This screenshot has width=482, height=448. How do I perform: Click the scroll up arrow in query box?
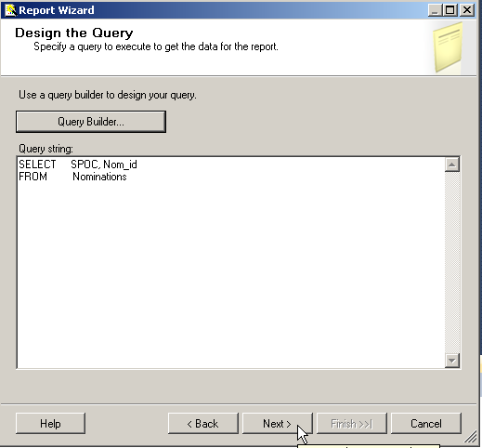452,165
